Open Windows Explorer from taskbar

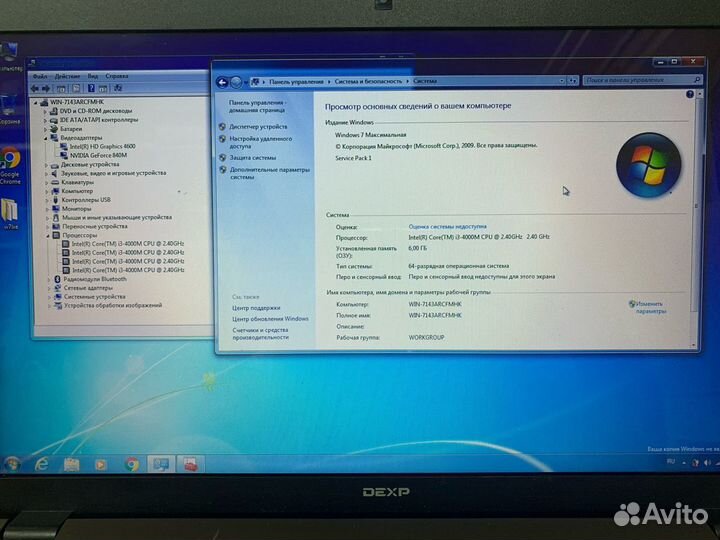[71, 464]
